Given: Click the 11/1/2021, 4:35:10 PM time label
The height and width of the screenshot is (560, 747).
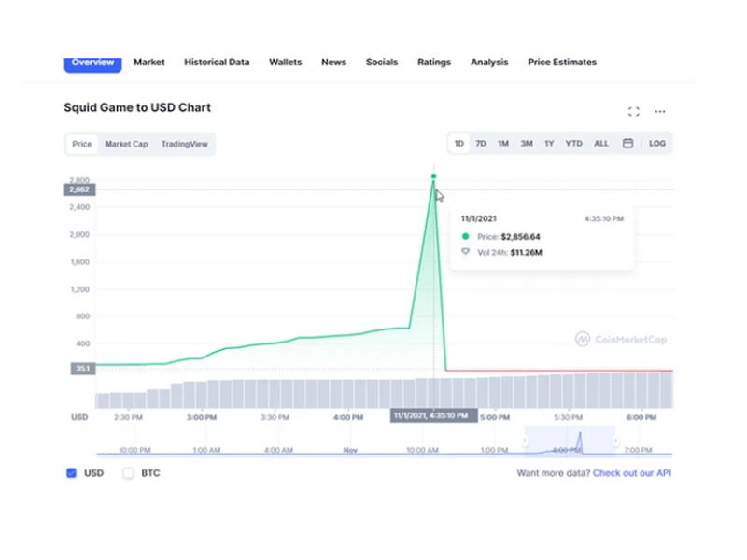Looking at the screenshot, I should tap(433, 415).
